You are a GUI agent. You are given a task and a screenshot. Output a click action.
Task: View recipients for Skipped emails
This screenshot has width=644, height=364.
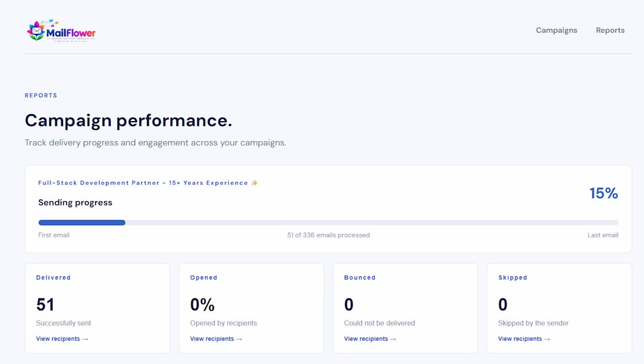pos(524,339)
